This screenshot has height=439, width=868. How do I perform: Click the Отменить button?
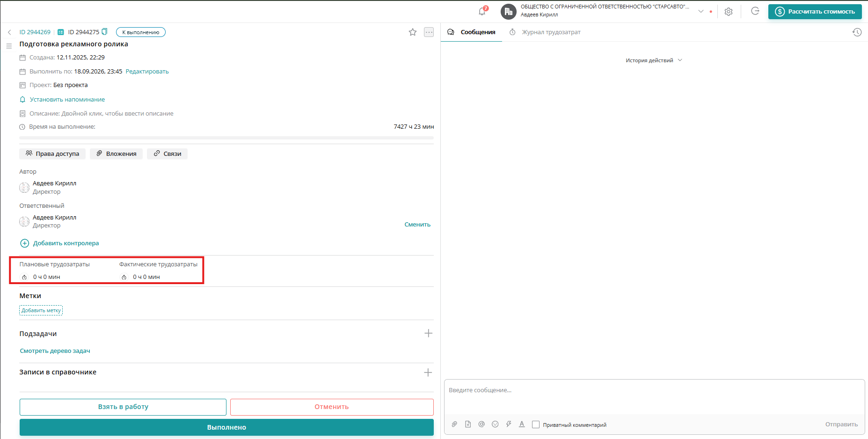pos(332,407)
